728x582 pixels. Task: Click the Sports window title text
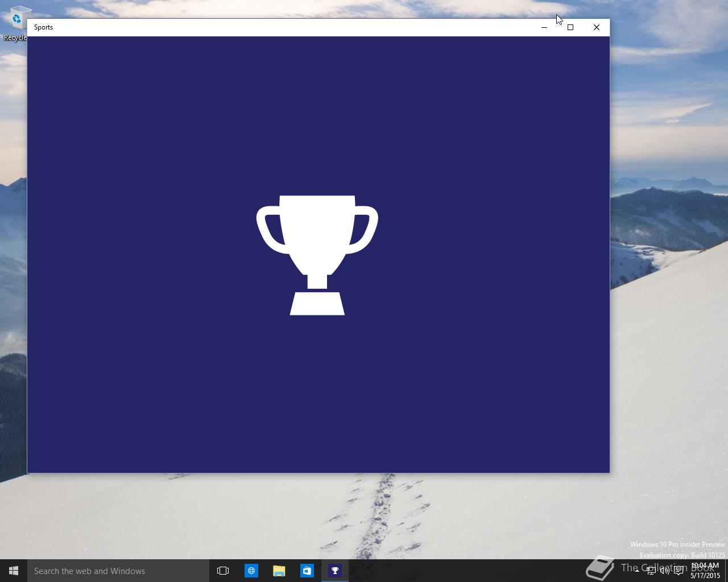(x=43, y=27)
